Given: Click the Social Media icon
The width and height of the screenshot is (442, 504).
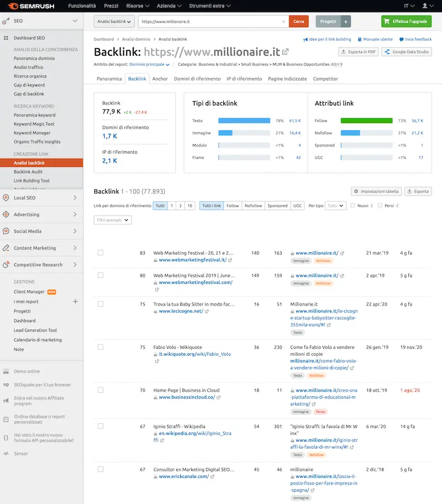Looking at the screenshot, I should [6, 231].
